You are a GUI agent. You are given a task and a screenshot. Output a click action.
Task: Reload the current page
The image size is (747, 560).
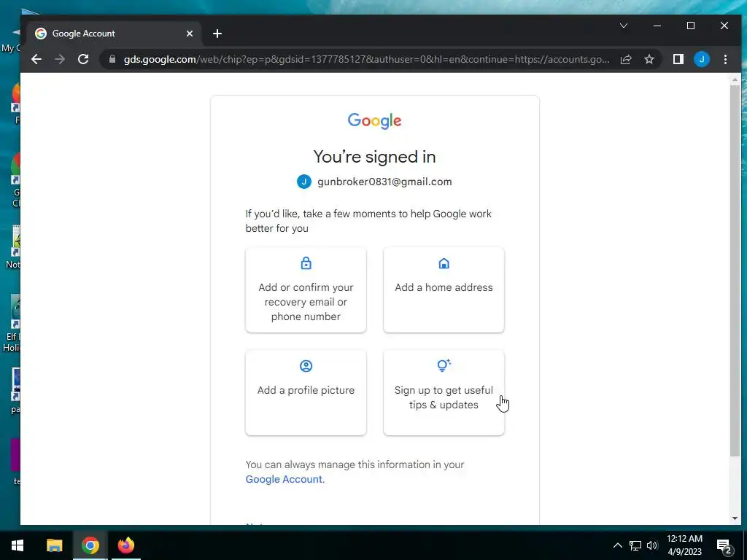click(x=83, y=59)
